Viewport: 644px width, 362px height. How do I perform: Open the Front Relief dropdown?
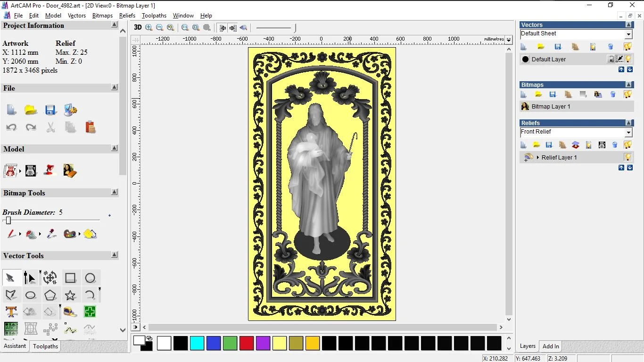[x=628, y=133]
